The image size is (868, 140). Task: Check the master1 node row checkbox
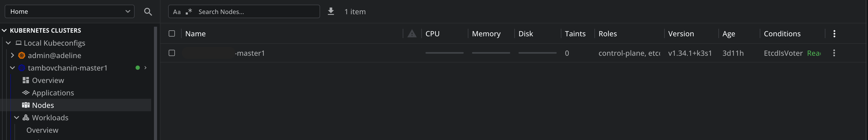tap(172, 53)
